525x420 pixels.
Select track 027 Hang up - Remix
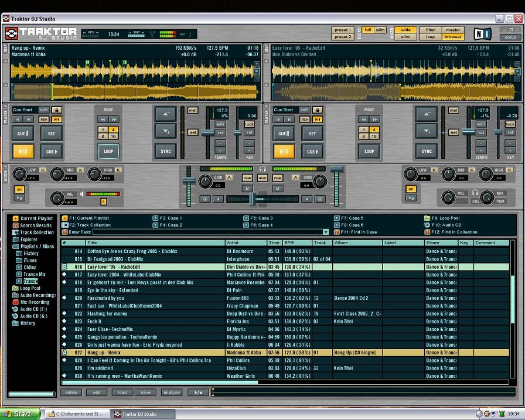285,353
